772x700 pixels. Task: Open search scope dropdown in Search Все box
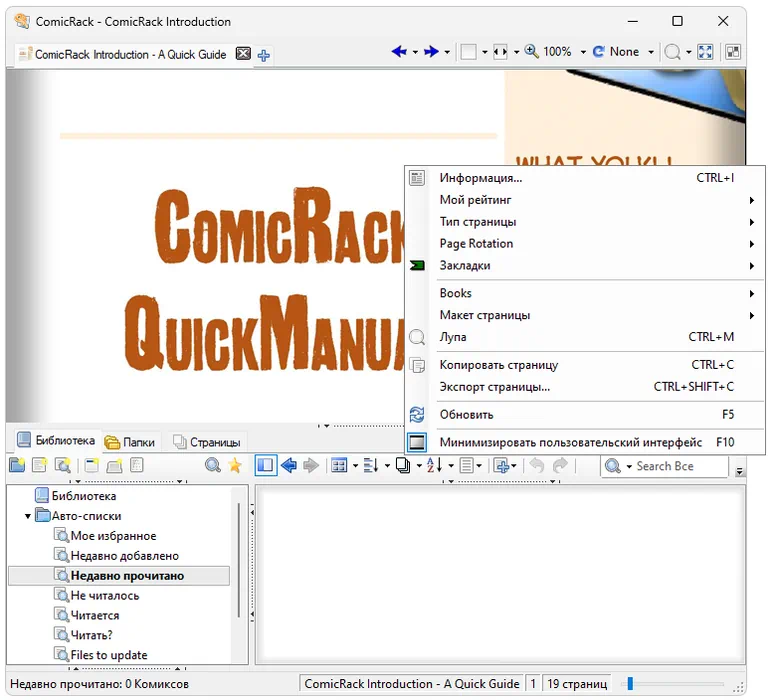(629, 466)
